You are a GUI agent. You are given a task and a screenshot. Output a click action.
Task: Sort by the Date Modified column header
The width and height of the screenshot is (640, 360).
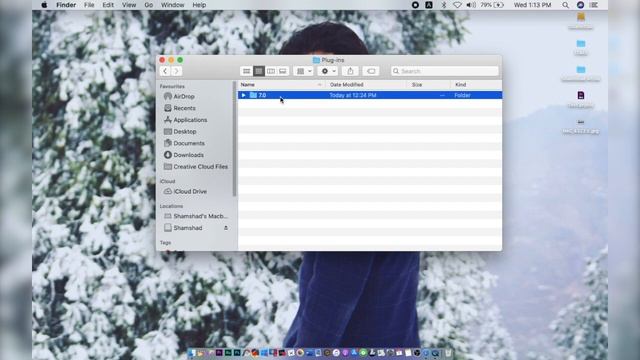346,84
